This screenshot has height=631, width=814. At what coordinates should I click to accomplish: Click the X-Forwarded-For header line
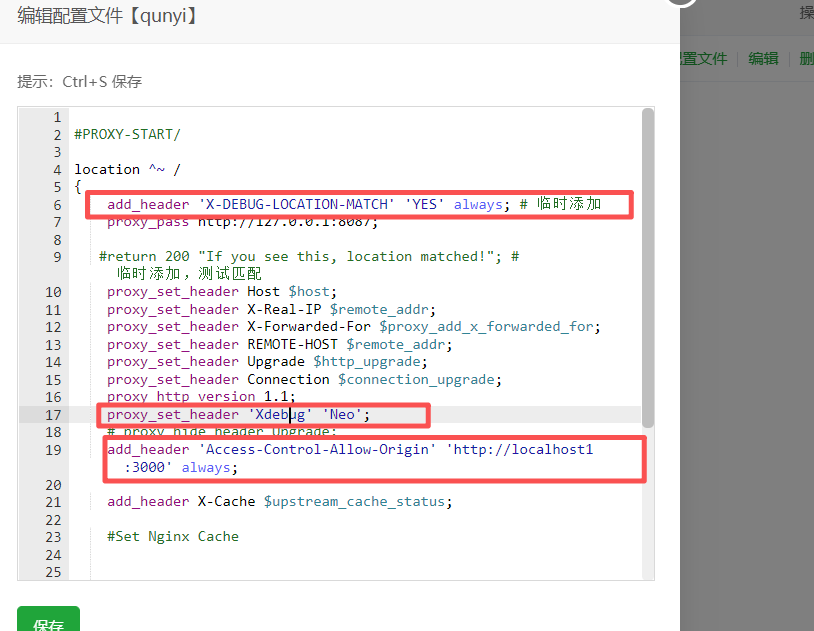(352, 327)
